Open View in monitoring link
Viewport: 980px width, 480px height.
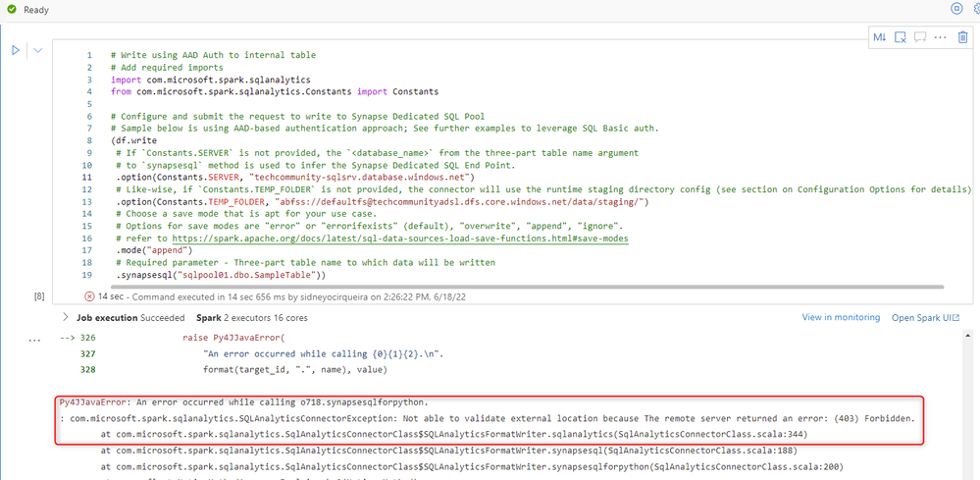tap(841, 317)
